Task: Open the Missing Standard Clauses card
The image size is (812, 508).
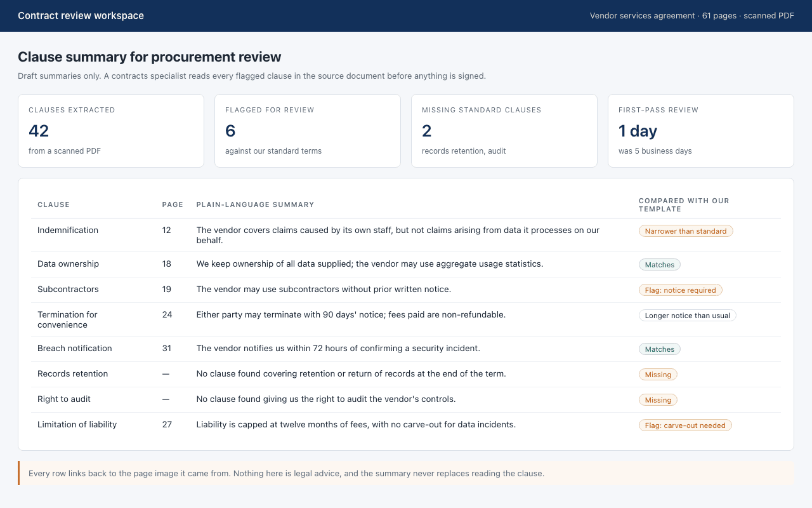Action: coord(504,131)
